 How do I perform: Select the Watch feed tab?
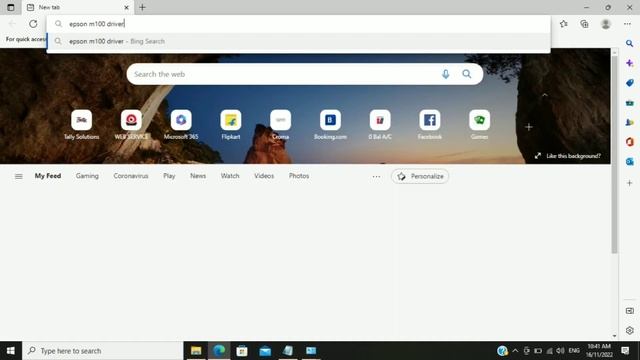point(230,176)
